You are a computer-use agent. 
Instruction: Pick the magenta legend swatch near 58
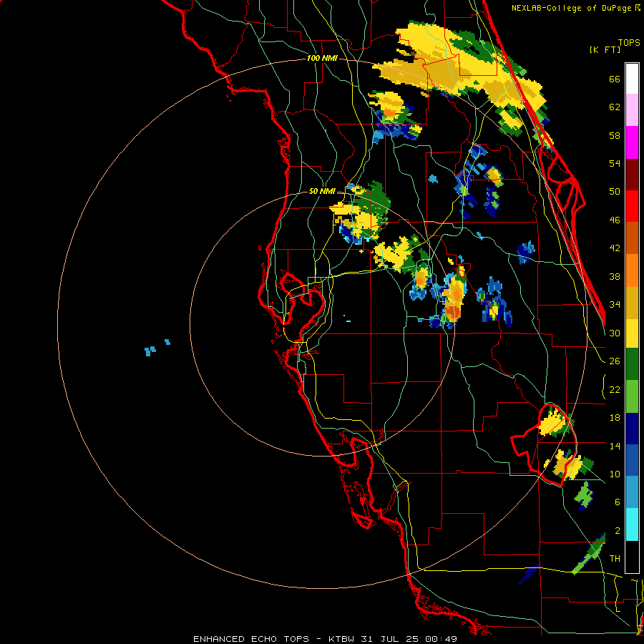click(632, 142)
